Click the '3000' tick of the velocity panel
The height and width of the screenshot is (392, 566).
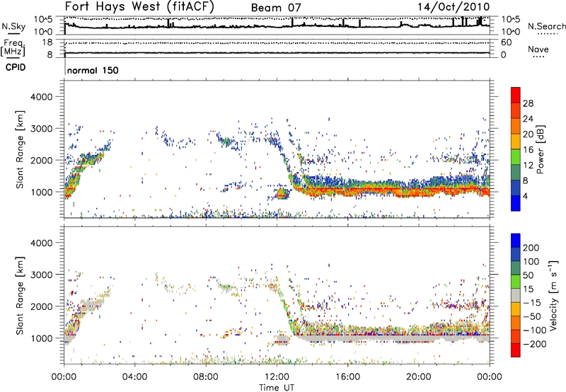pyautogui.click(x=41, y=275)
